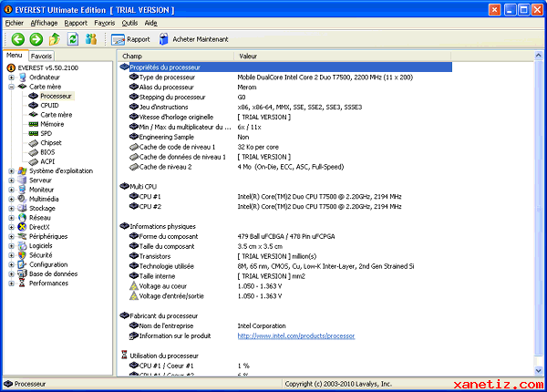Expand the Système d'exploitation node

(11, 170)
